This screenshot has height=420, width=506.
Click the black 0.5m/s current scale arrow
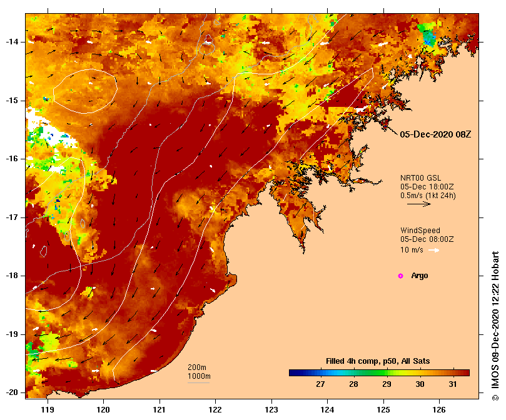tap(419, 204)
